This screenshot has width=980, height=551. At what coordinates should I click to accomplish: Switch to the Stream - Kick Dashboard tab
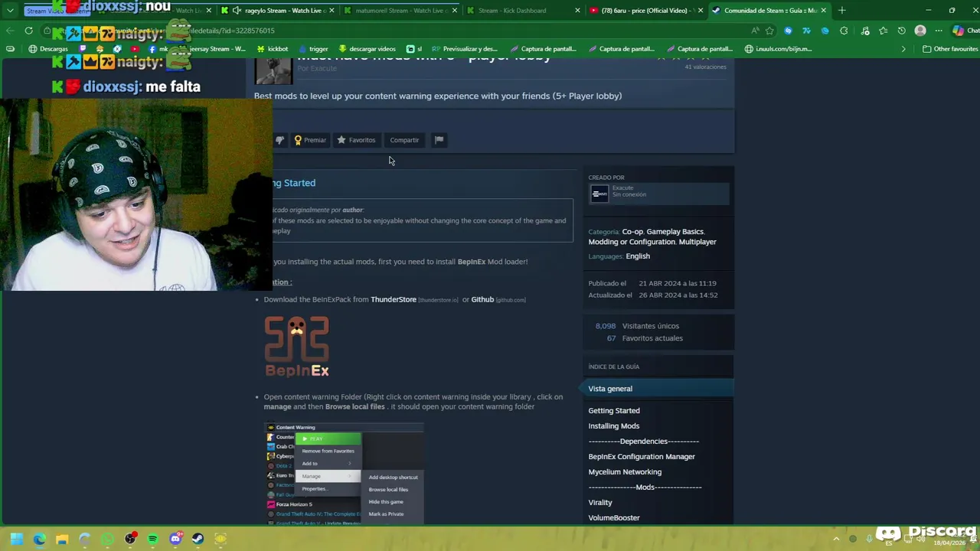523,11
